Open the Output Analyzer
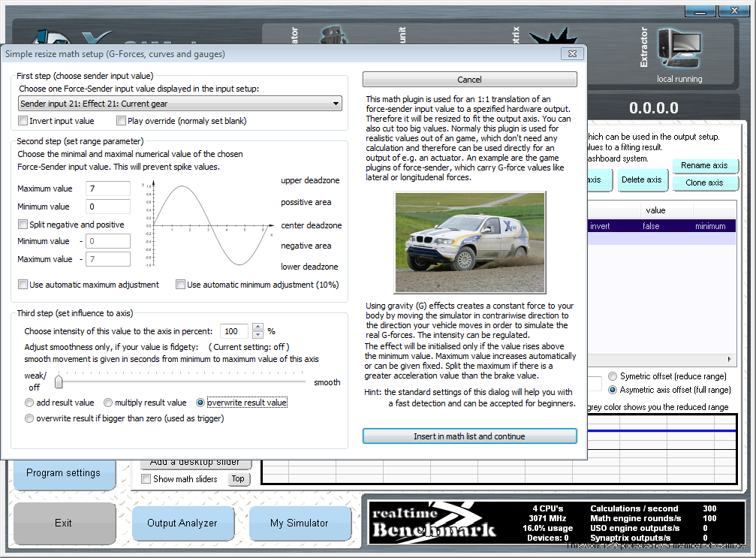Viewport: 756px width, 558px height. (182, 523)
